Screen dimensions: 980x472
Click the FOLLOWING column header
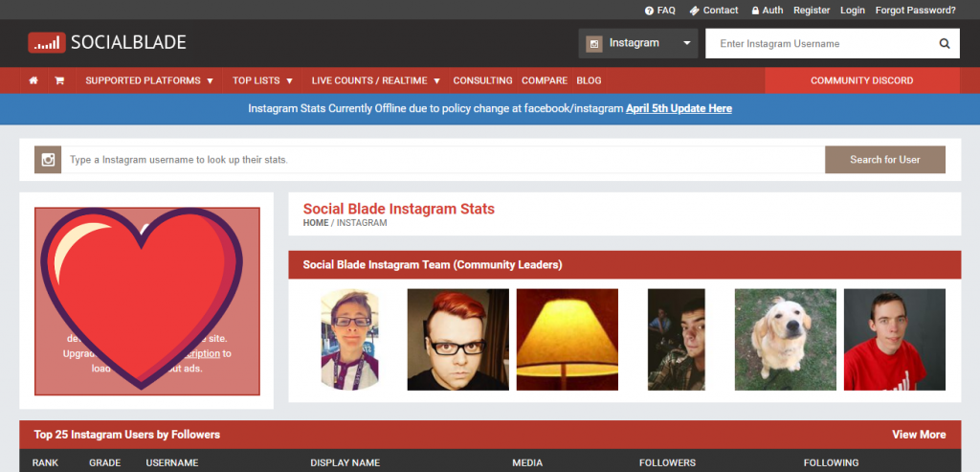point(832,463)
